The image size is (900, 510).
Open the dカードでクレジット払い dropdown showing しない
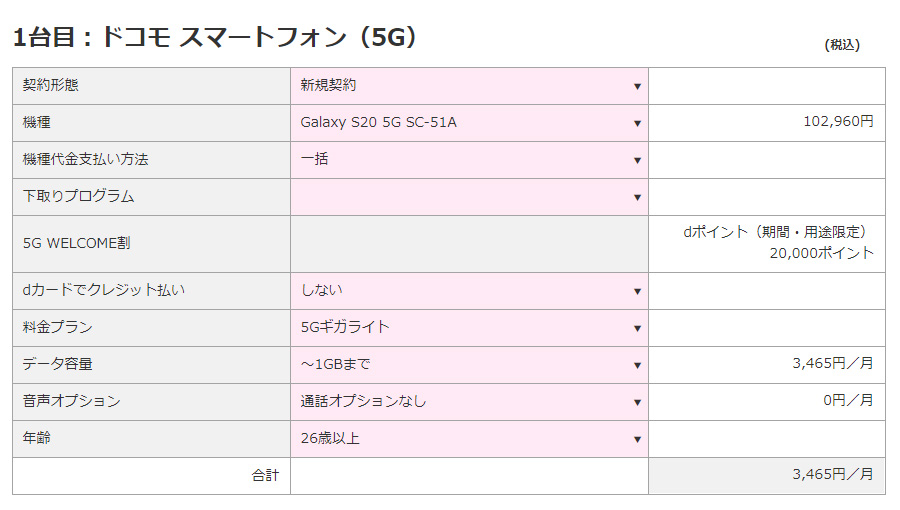[x=469, y=291]
